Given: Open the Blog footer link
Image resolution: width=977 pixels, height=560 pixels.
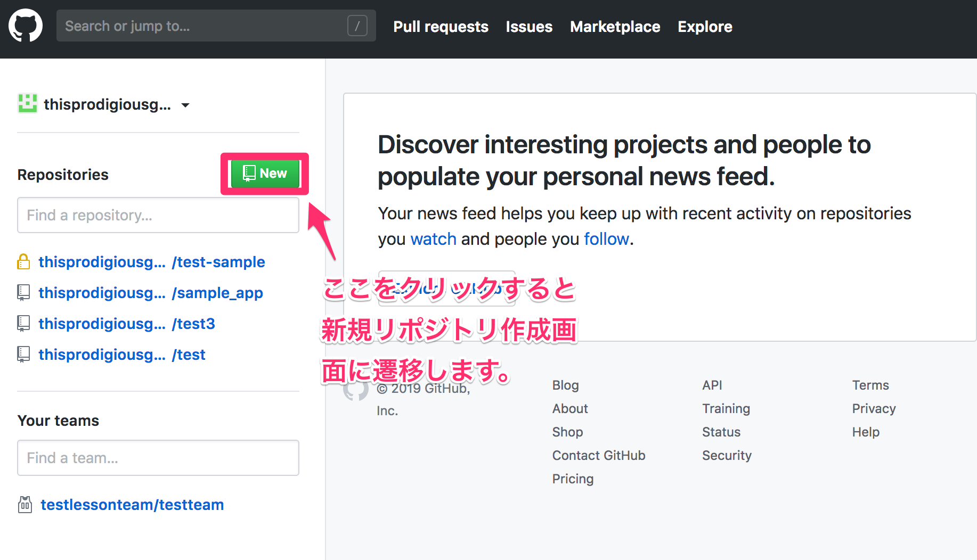Looking at the screenshot, I should pyautogui.click(x=565, y=385).
